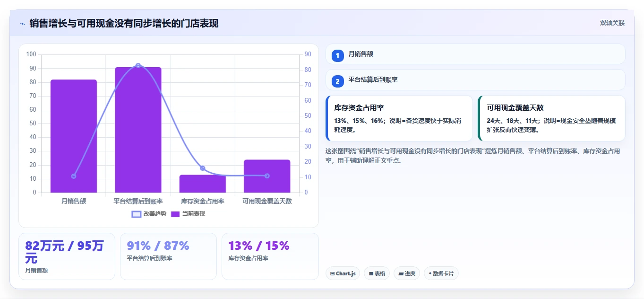Click text 13%、15%、16% in inventory card
The width and height of the screenshot is (644, 299).
(x=359, y=121)
